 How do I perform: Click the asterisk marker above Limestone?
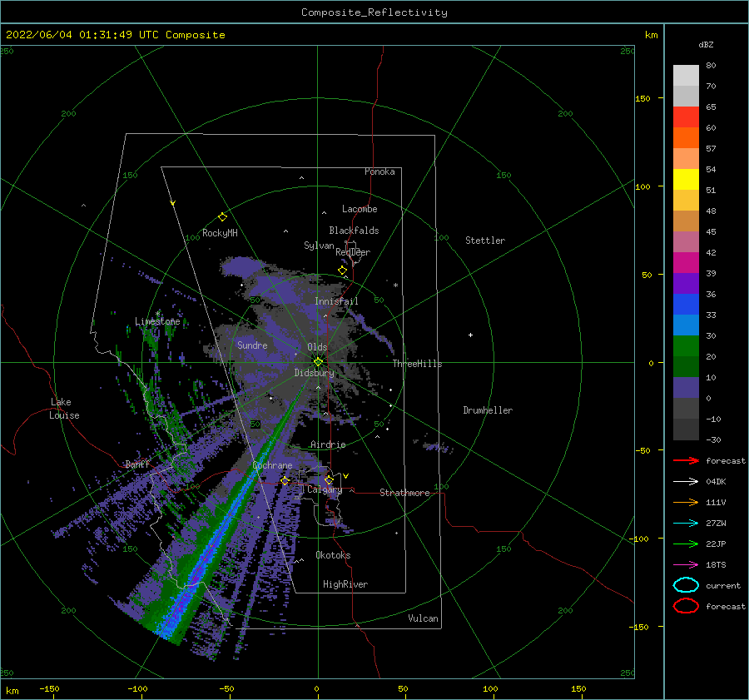[x=157, y=314]
